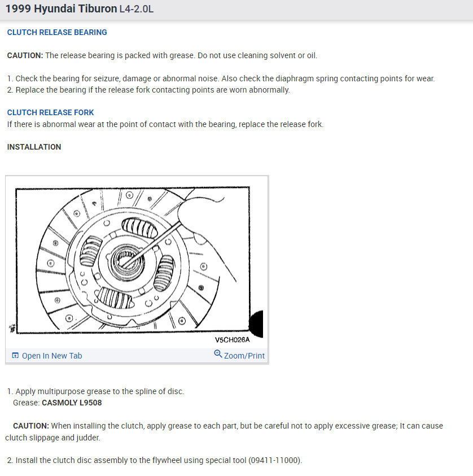This screenshot has width=473, height=476.
Task: Click the Zoom/Print magnifier icon
Action: pyautogui.click(x=218, y=353)
